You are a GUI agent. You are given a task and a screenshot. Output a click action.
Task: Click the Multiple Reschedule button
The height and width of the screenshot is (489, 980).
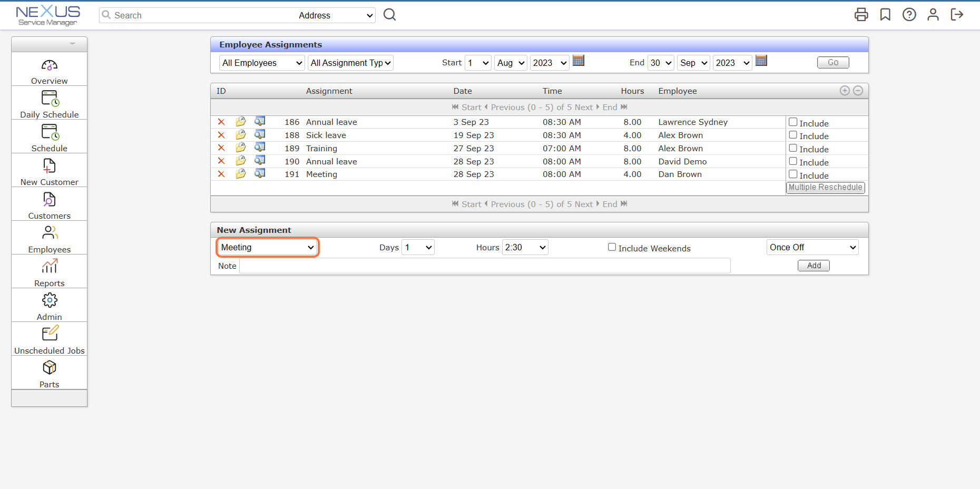pyautogui.click(x=825, y=188)
